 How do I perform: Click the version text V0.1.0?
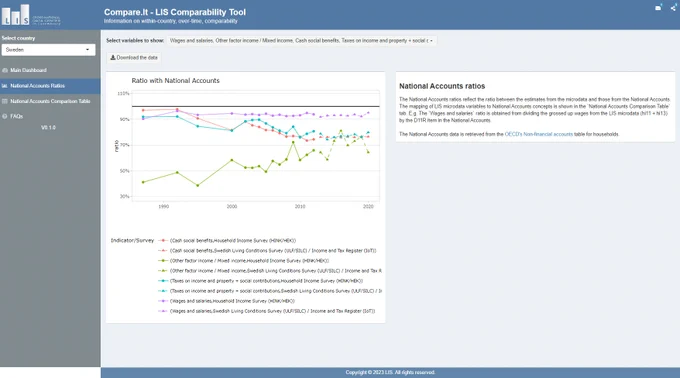coord(48,127)
